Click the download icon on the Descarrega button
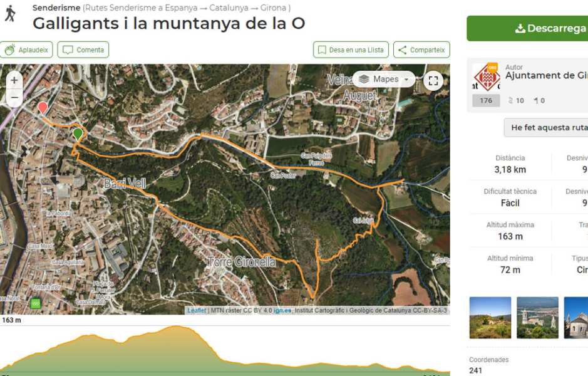 pos(519,28)
